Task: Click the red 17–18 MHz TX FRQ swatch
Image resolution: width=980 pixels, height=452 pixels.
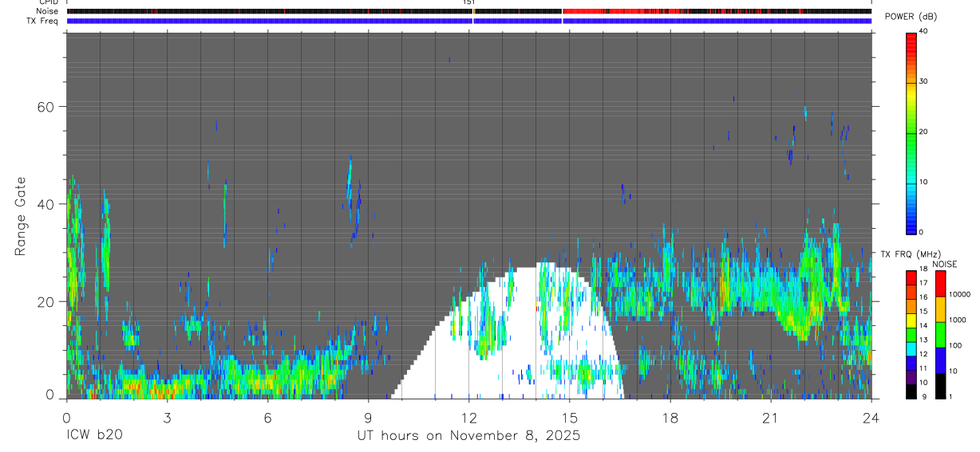Action: 911,277
